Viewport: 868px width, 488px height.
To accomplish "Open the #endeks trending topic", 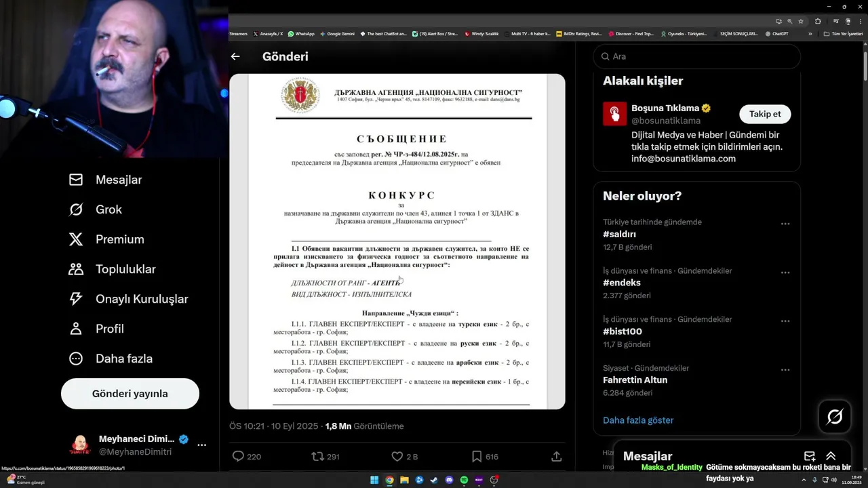I will [x=622, y=283].
